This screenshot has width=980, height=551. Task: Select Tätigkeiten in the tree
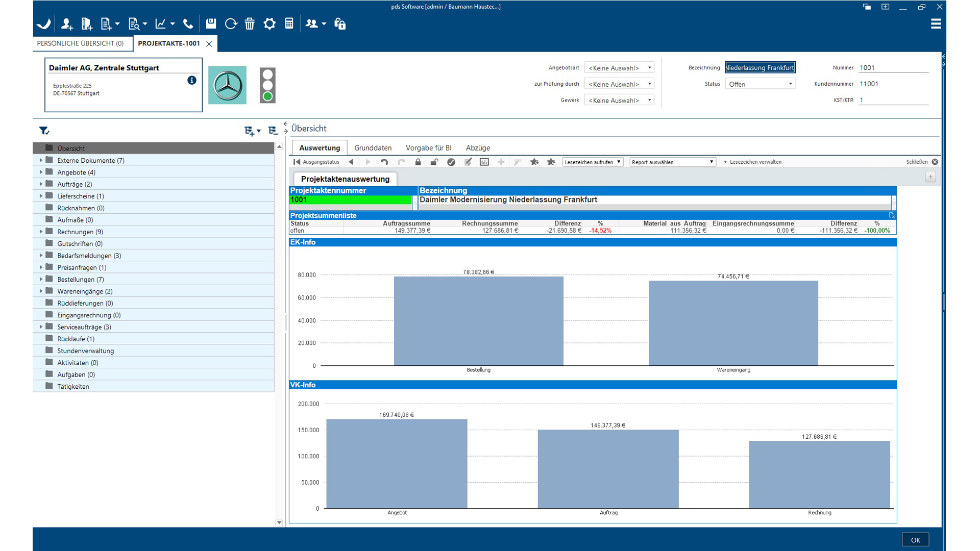click(x=154, y=386)
